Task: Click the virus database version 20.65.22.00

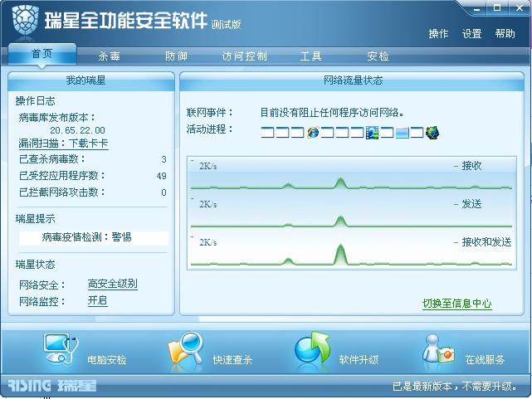Action: point(78,130)
